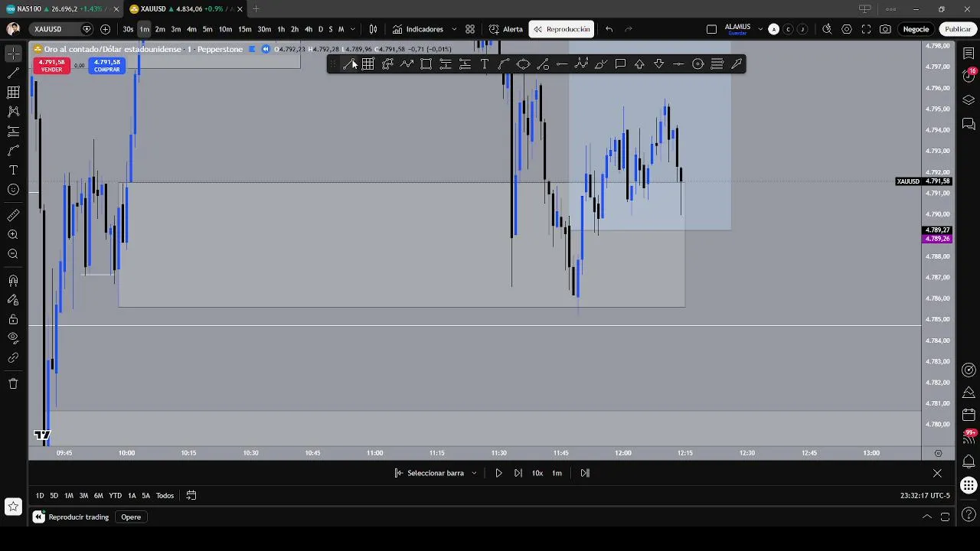
Task: Click the red VENDER sell button
Action: [51, 66]
